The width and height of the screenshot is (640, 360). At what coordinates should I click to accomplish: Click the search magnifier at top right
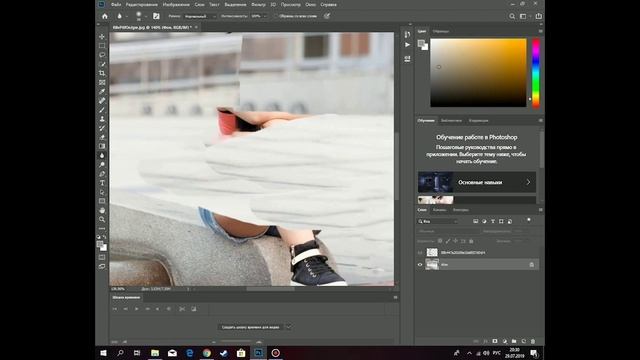(x=512, y=16)
